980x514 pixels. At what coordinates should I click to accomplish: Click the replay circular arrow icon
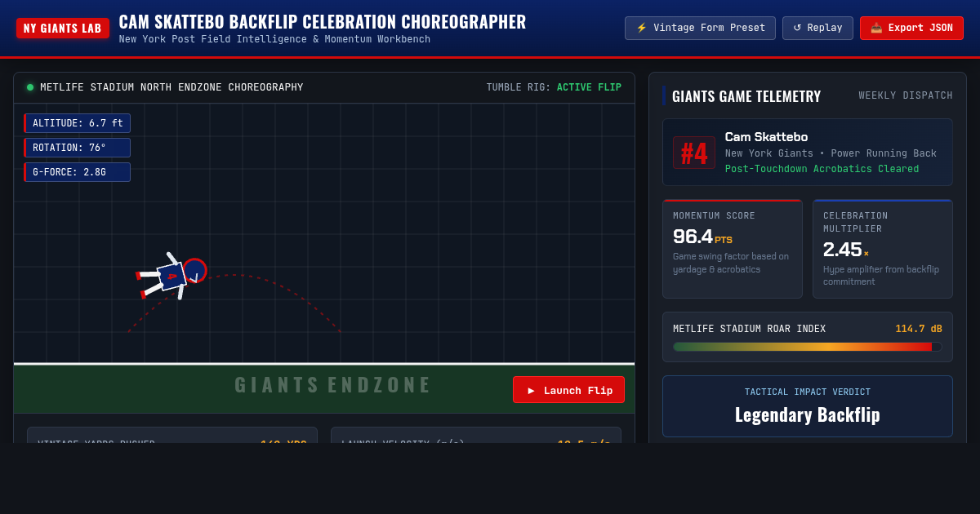tap(797, 28)
